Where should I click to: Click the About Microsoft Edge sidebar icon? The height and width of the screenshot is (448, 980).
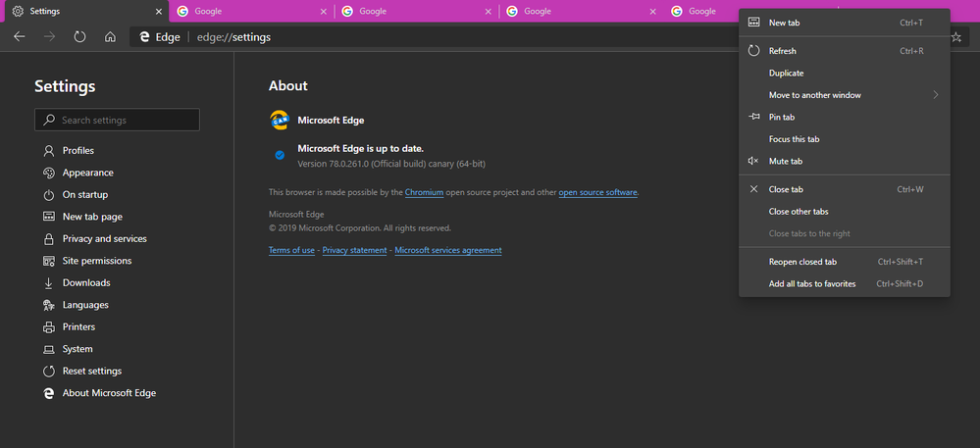pyautogui.click(x=49, y=393)
